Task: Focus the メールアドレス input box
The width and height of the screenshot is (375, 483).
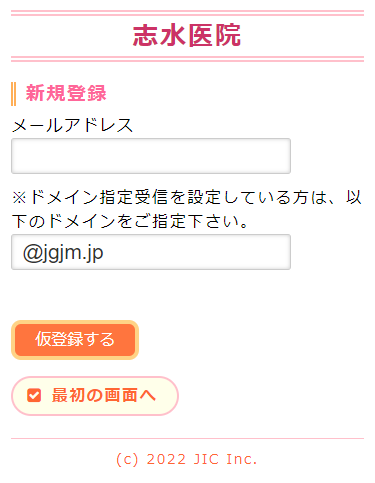Action: pos(151,156)
